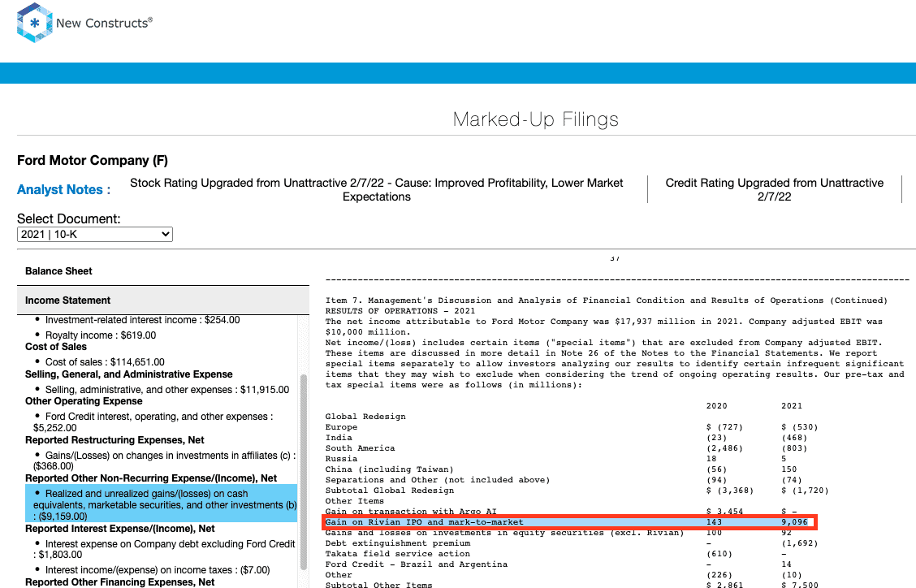
Task: Click the 9,096 Rivian gain value
Action: pos(794,522)
